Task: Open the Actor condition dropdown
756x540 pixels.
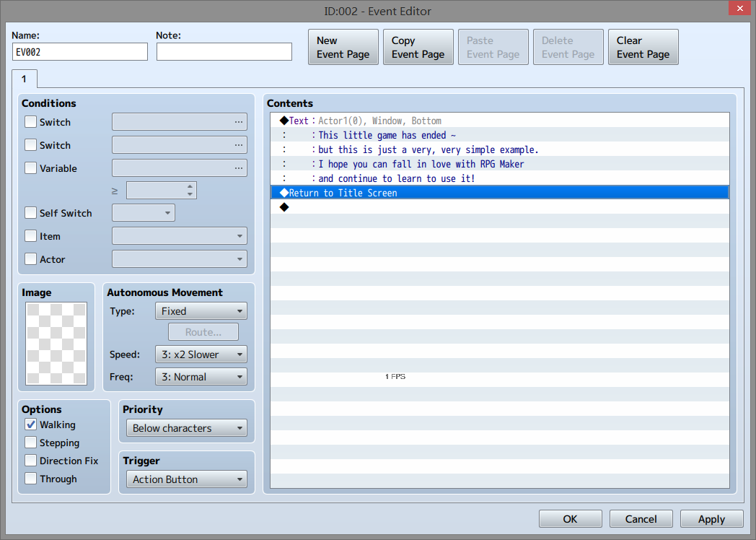Action: coord(180,259)
